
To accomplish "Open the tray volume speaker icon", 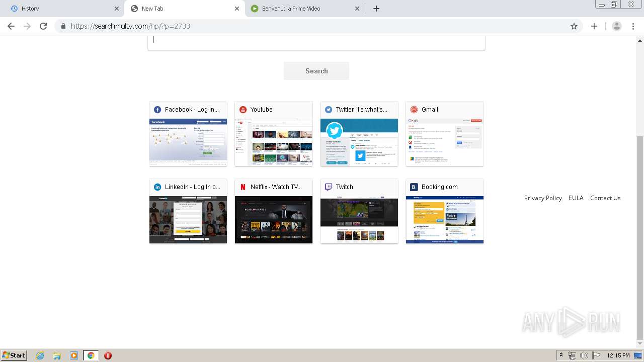I will [x=584, y=355].
